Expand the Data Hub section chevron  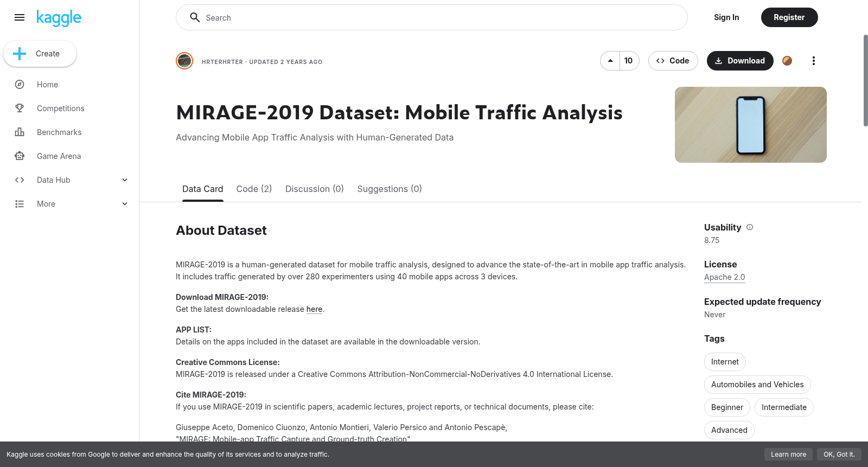125,180
